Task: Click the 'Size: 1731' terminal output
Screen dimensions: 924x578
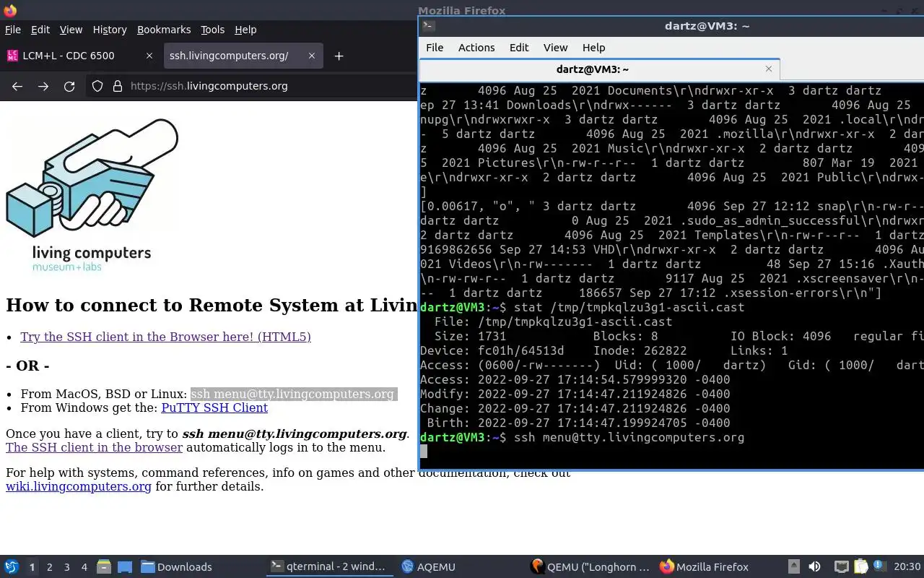Action: point(470,336)
